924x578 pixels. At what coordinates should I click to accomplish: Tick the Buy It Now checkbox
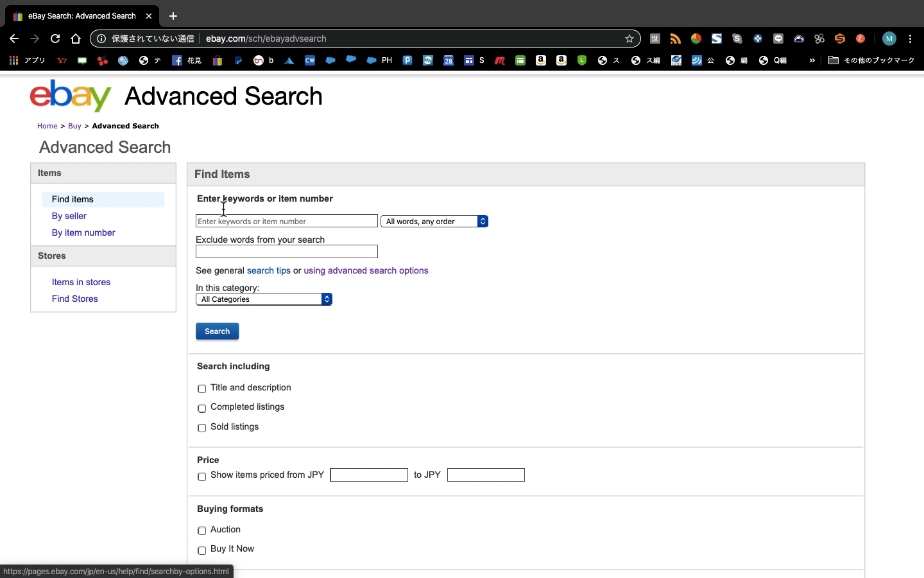click(202, 550)
